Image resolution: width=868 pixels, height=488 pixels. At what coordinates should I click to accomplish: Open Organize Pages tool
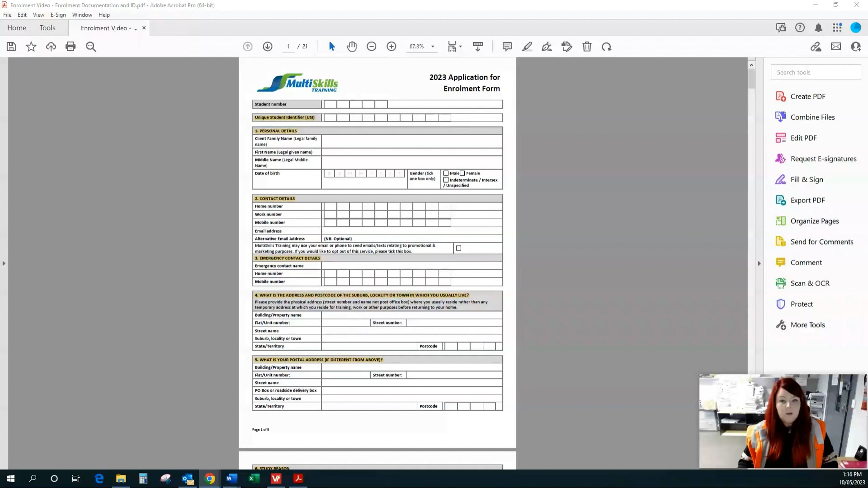[814, 221]
